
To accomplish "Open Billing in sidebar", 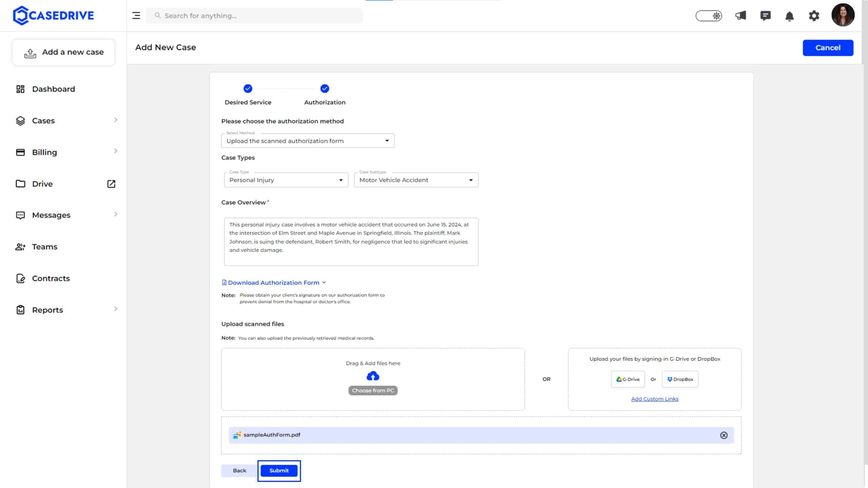I will (x=44, y=152).
